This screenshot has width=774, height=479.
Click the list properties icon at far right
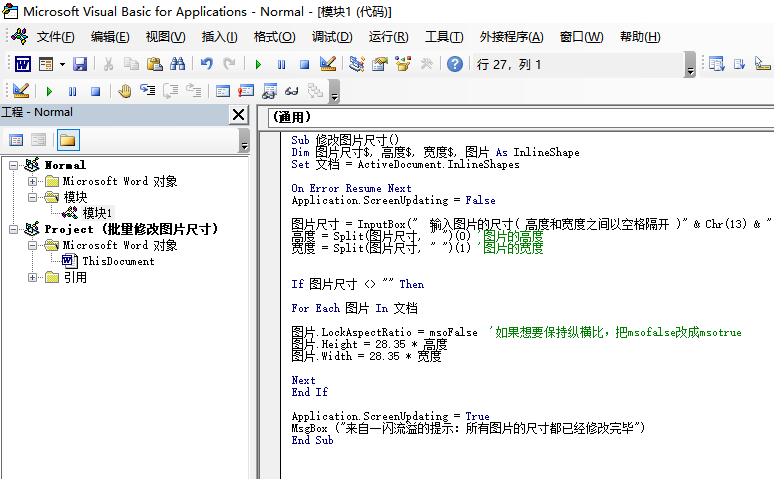click(x=716, y=64)
